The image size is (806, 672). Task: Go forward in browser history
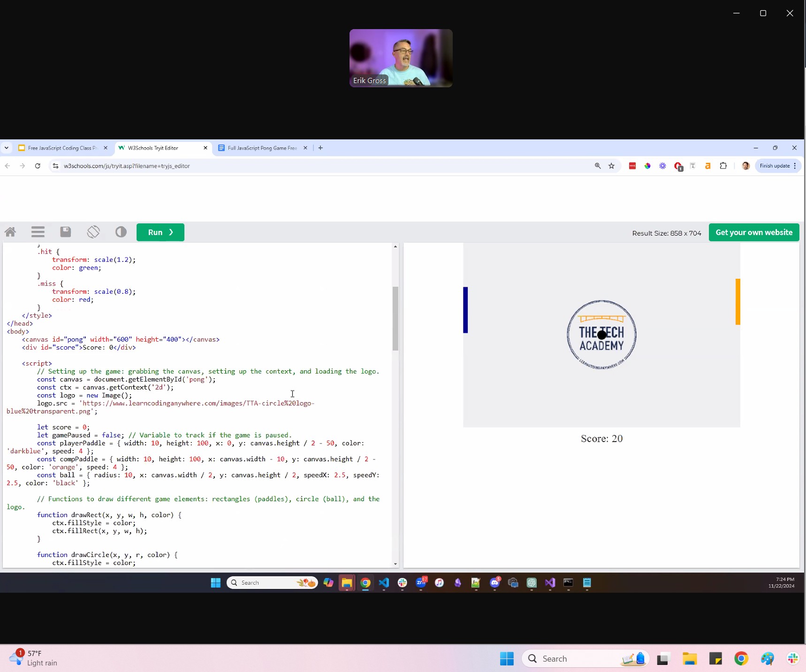(x=23, y=166)
